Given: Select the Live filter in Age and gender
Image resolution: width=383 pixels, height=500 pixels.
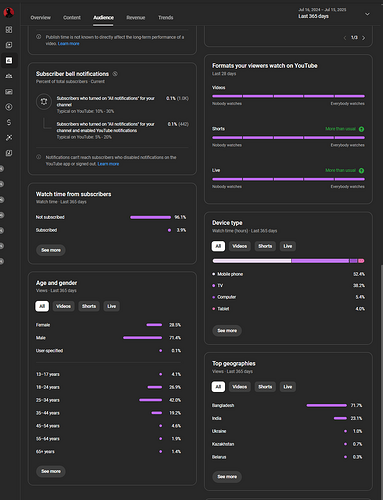Looking at the screenshot, I should pos(112,306).
